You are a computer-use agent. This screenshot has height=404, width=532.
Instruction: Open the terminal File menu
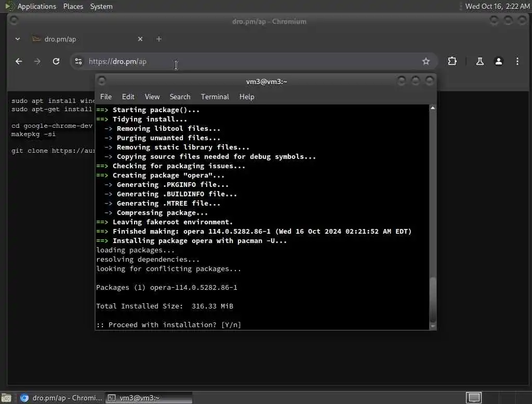click(106, 97)
